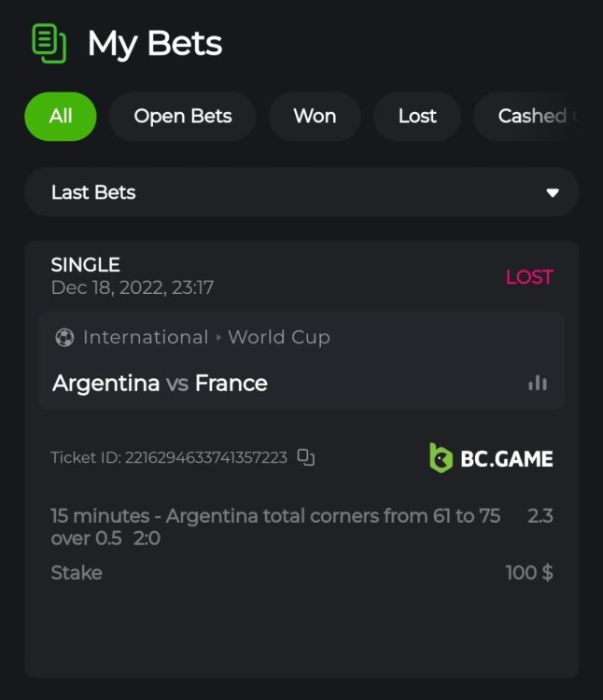The width and height of the screenshot is (603, 700).
Task: Click the BC.GAME logo
Action: coord(491,458)
